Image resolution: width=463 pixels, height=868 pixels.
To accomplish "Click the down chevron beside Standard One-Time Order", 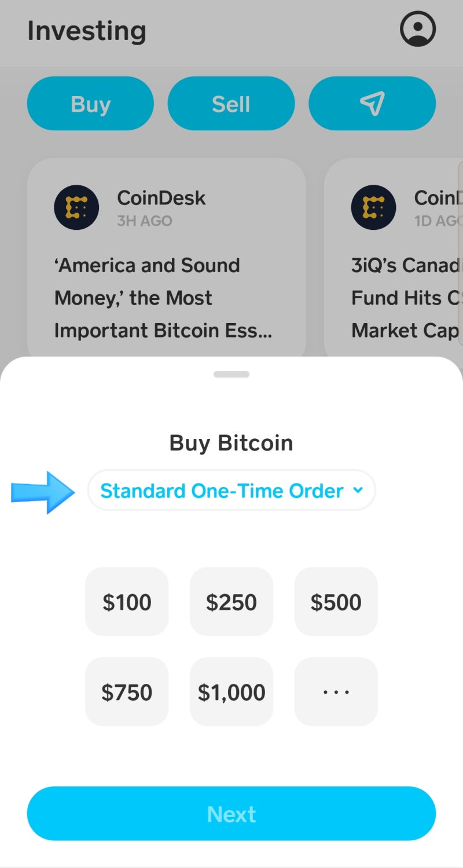I will pos(358,490).
